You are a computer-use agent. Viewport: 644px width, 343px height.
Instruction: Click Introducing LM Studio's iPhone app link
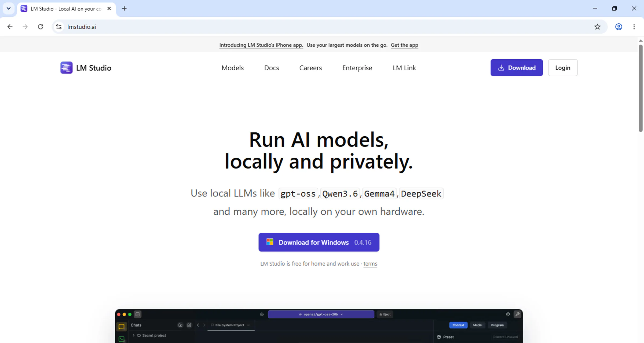pos(261,45)
